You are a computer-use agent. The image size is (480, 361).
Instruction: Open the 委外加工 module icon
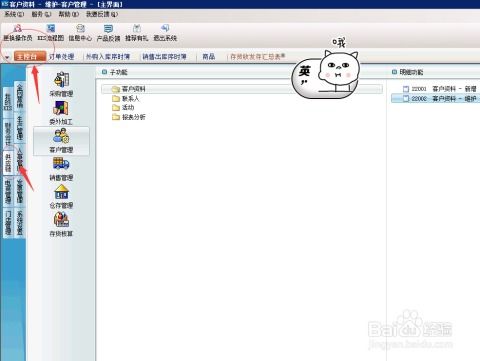[x=61, y=109]
